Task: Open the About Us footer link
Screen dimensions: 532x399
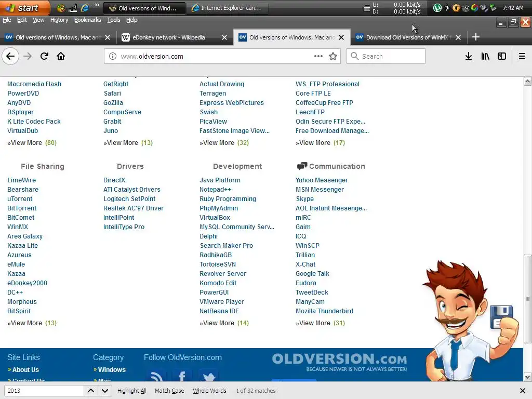Action: tap(25, 370)
